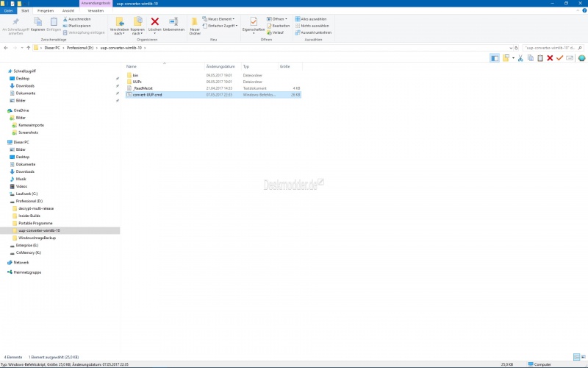Click Ausschneiden in the ribbon
Screen dimensions: 588x368
77,19
